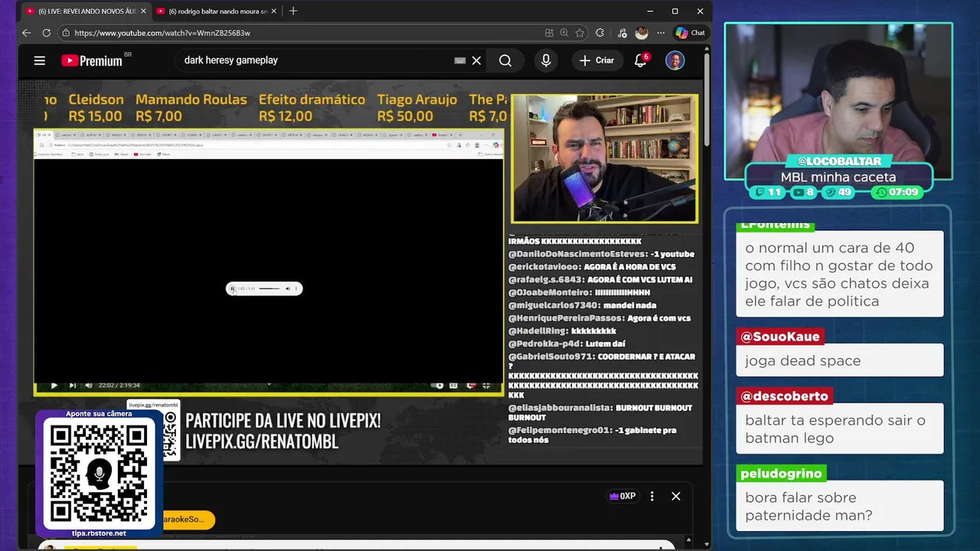Screen dimensions: 980x551
Task: Click the yellow KaraokeSo... chip
Action: click(188, 519)
